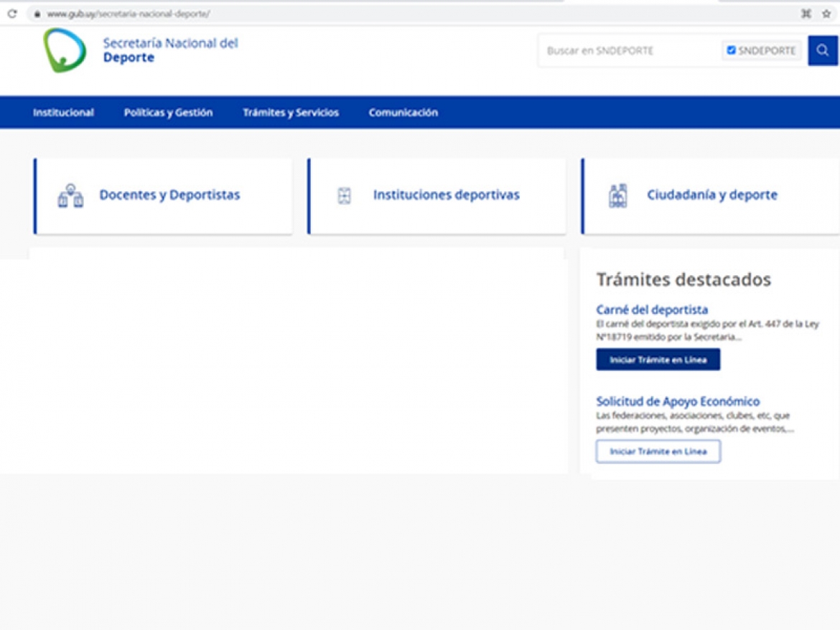
Task: Click the padlock site security icon
Action: (x=37, y=14)
